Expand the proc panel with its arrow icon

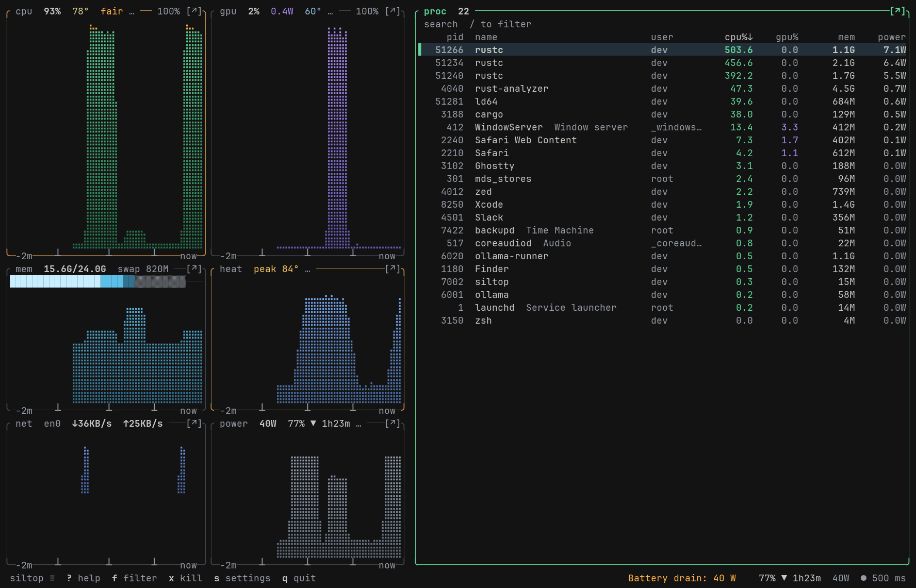897,11
